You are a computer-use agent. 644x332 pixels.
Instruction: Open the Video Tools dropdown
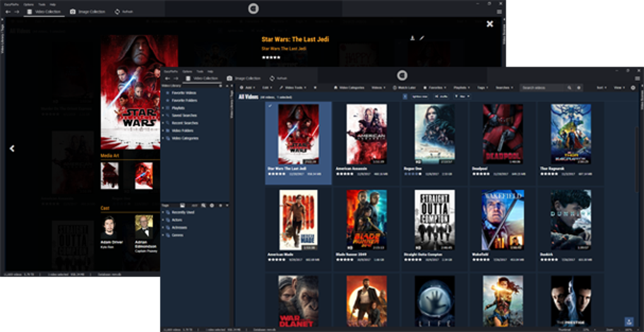293,88
